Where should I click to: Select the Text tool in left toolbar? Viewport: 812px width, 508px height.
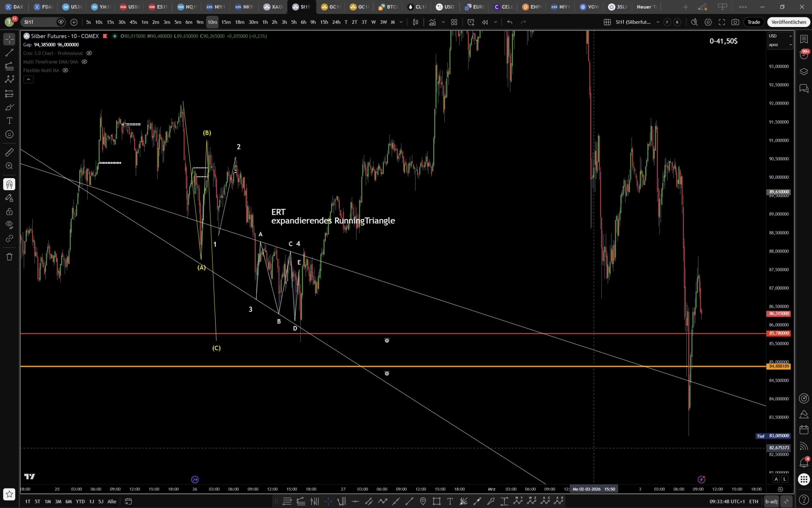pyautogui.click(x=9, y=121)
